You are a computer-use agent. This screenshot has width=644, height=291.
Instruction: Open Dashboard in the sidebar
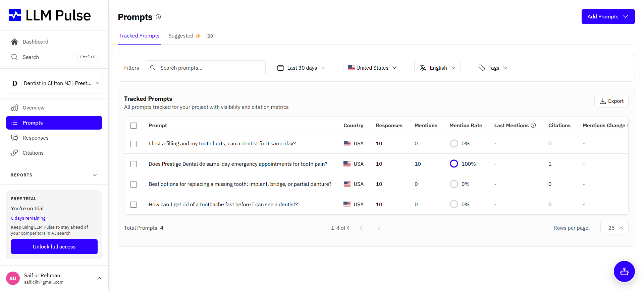35,42
